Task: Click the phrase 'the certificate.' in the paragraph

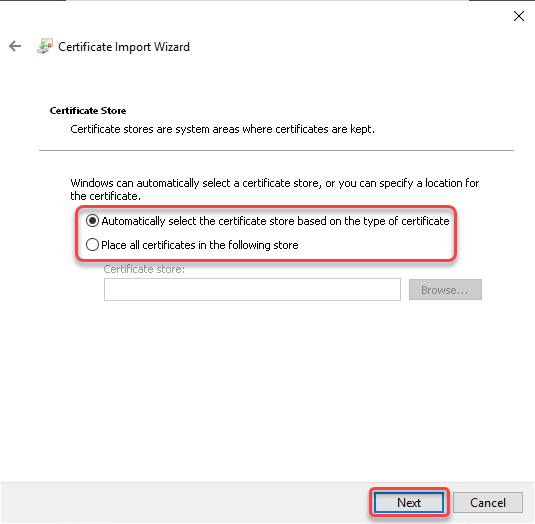Action: 105,196
